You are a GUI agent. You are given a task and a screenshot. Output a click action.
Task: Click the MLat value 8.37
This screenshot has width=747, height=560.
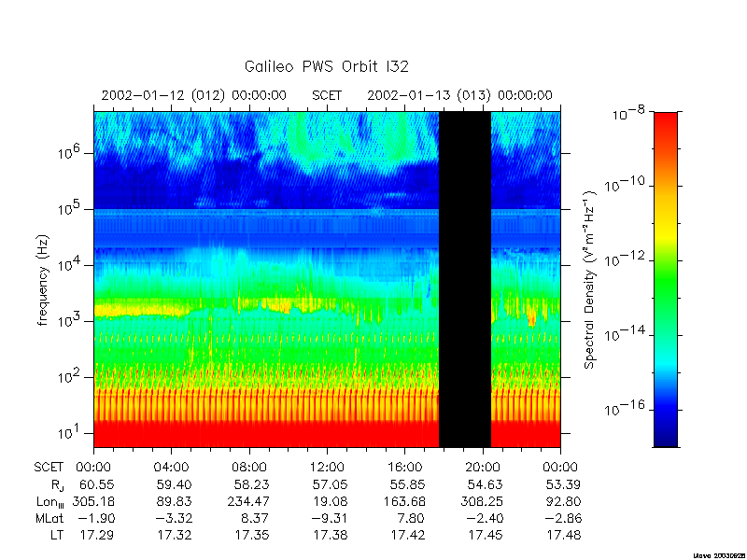[x=254, y=519]
